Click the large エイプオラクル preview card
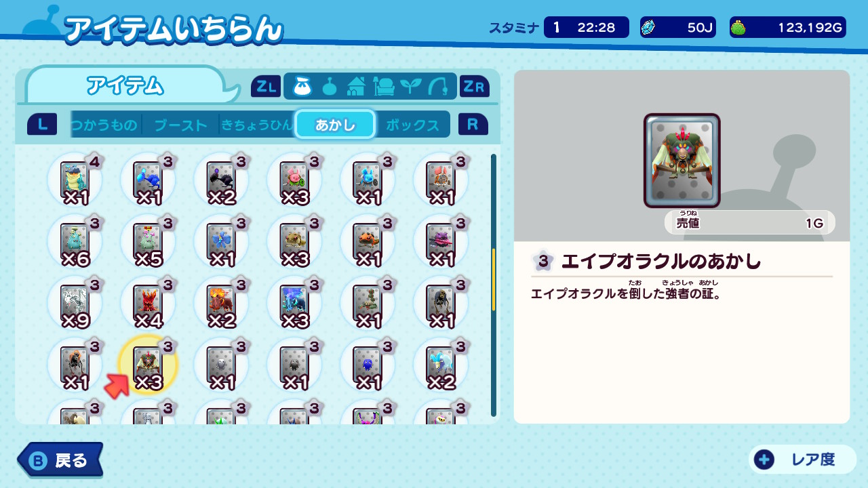The height and width of the screenshot is (488, 868). pyautogui.click(x=682, y=161)
